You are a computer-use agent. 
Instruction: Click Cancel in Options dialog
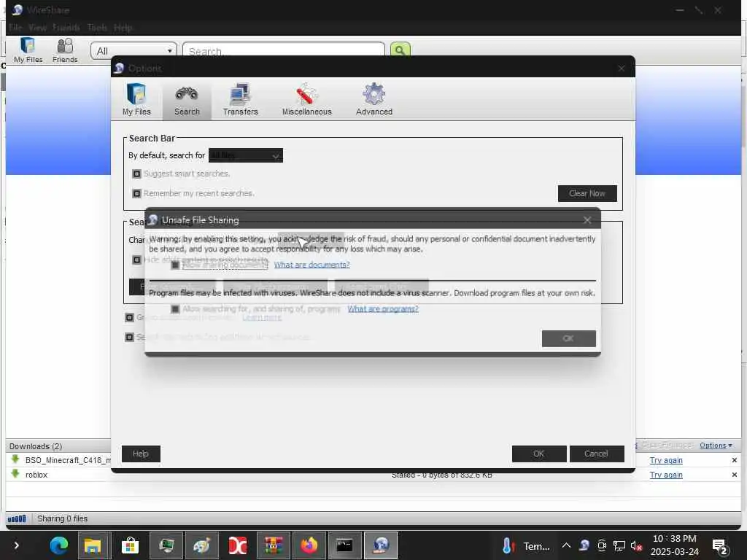pos(597,454)
